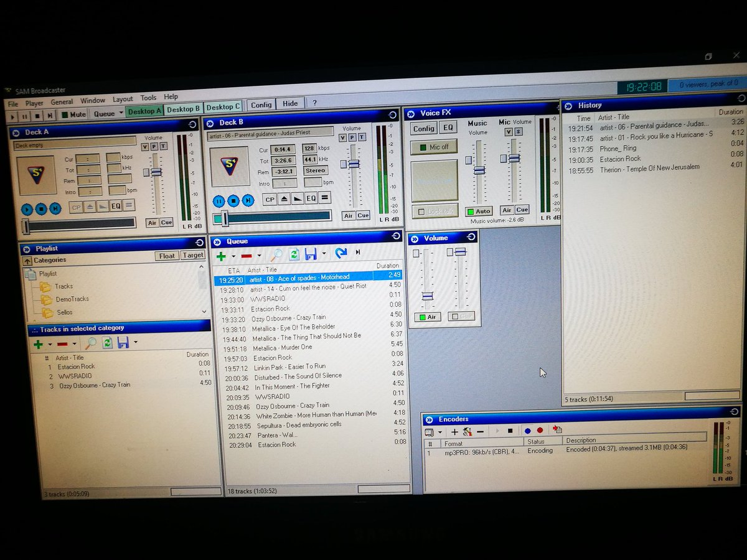
Task: Toggle the Auto music volume button
Action: 479,211
